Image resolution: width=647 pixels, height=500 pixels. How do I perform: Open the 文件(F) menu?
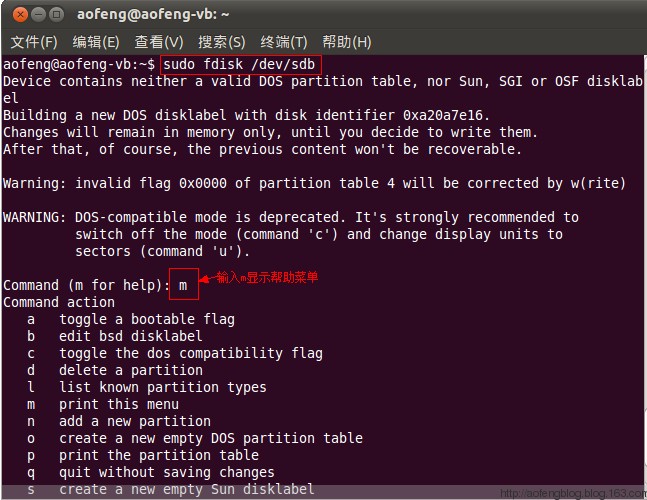click(34, 42)
